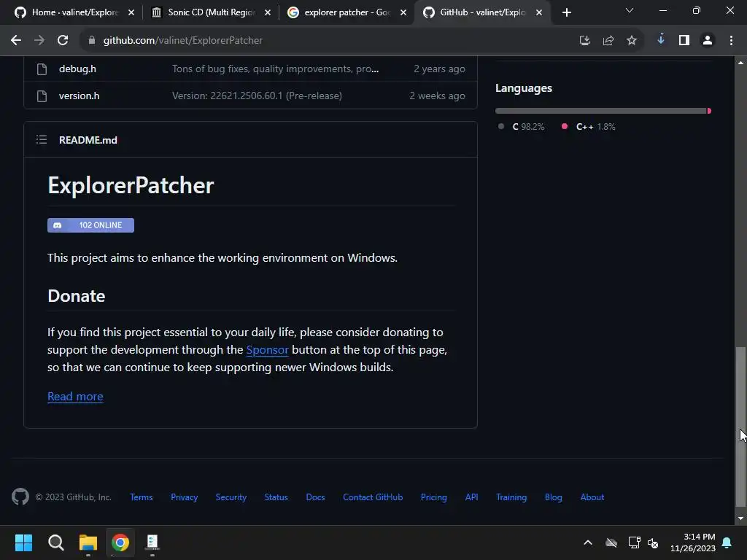Close the Sonic CD tab
Image resolution: width=747 pixels, height=560 pixels.
(x=268, y=12)
